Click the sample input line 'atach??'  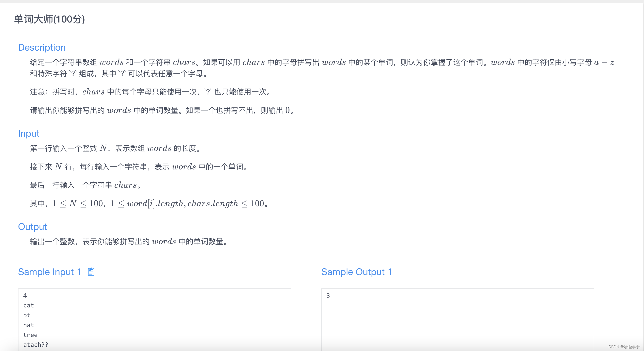point(36,345)
